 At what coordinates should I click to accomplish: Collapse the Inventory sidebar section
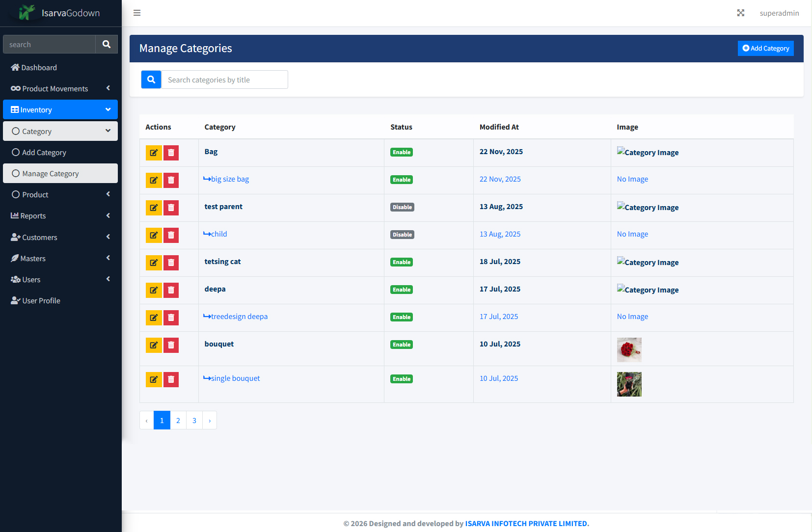(x=60, y=109)
